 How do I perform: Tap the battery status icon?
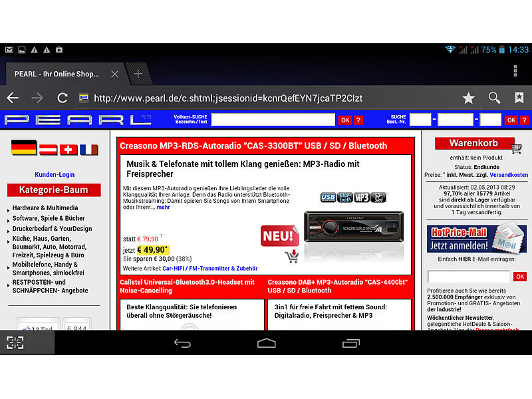pos(502,49)
